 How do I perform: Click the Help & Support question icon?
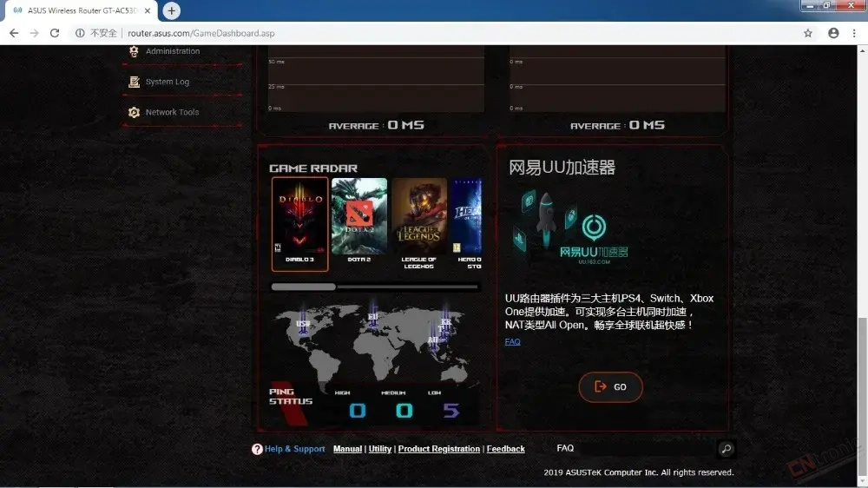coord(257,449)
